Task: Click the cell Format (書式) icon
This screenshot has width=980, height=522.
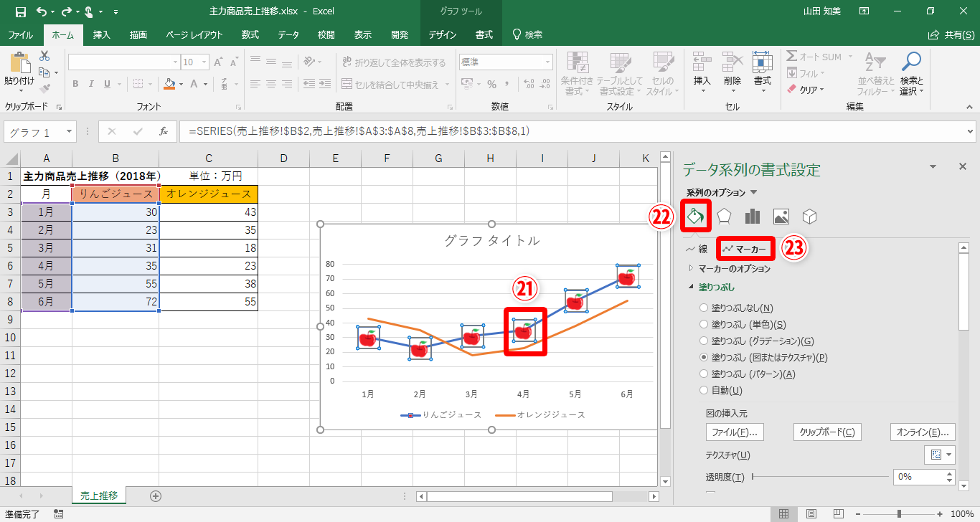Action: 762,61
